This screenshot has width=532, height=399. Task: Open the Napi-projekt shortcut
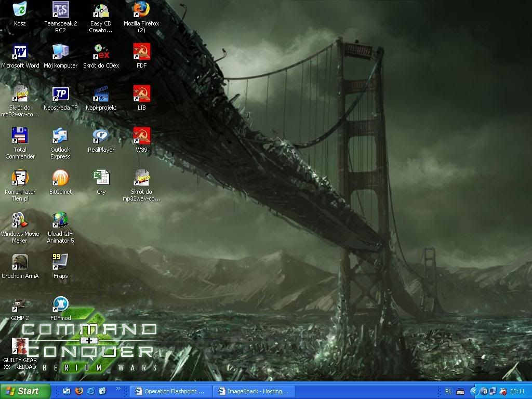coord(101,94)
